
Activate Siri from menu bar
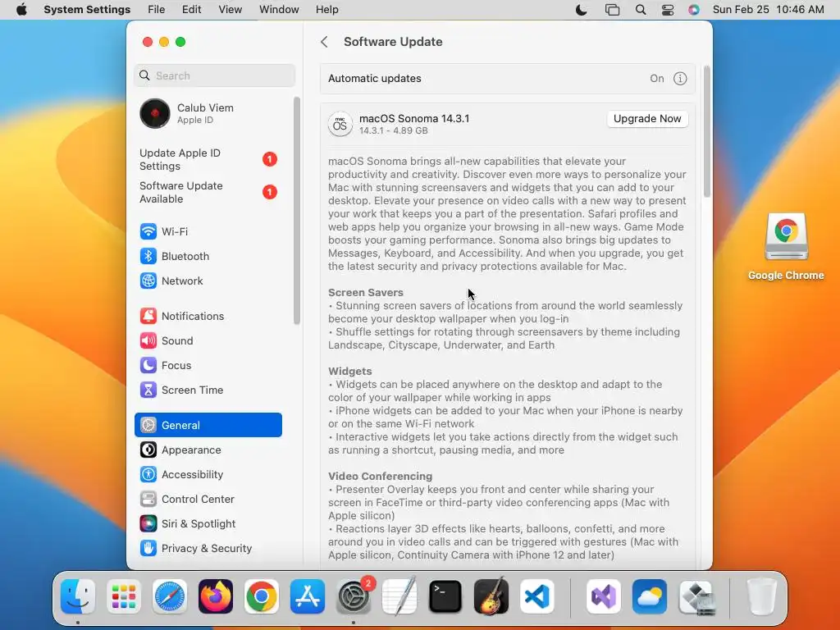(694, 10)
